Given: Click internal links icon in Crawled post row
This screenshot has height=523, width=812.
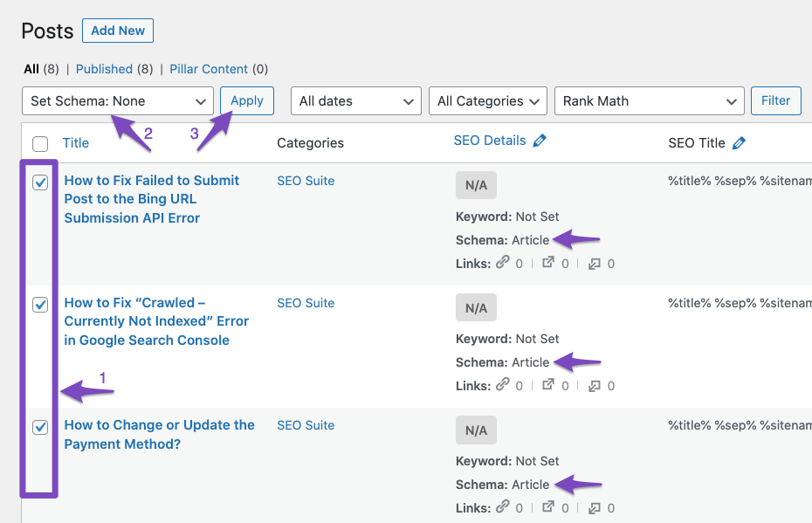Looking at the screenshot, I should (502, 385).
